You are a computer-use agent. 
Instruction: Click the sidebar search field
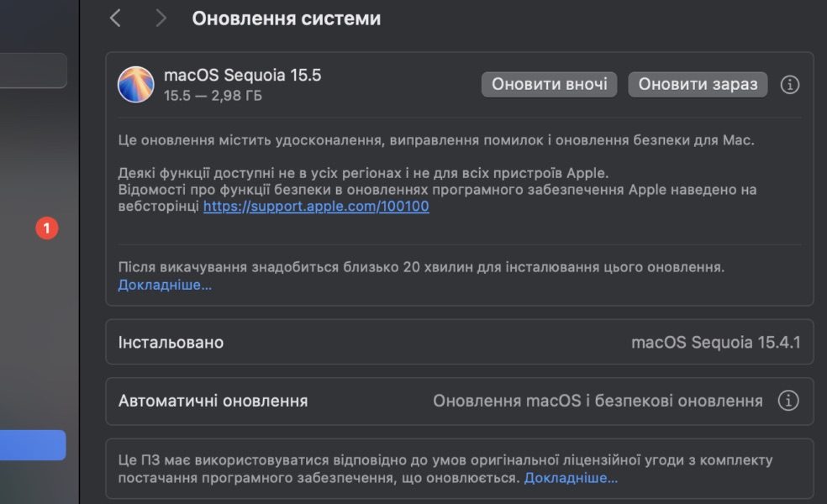34,70
